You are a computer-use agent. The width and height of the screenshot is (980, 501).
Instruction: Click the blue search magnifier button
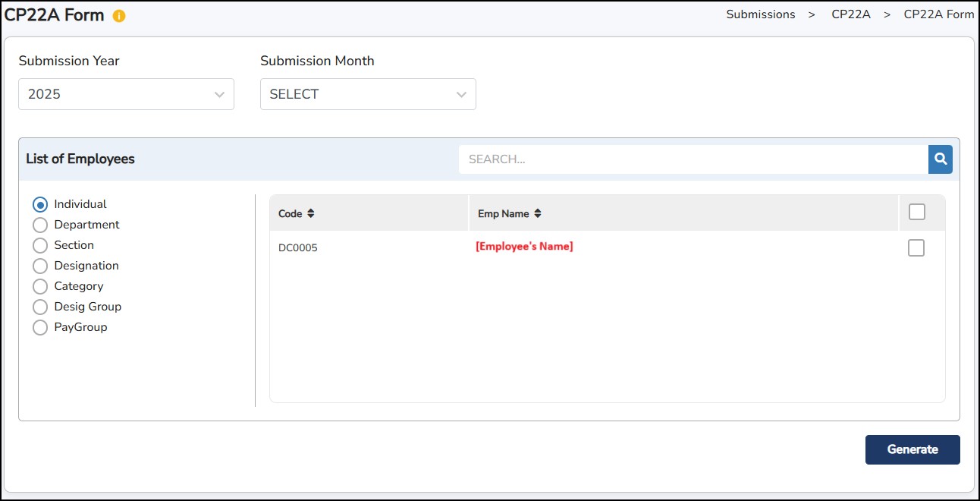click(941, 159)
